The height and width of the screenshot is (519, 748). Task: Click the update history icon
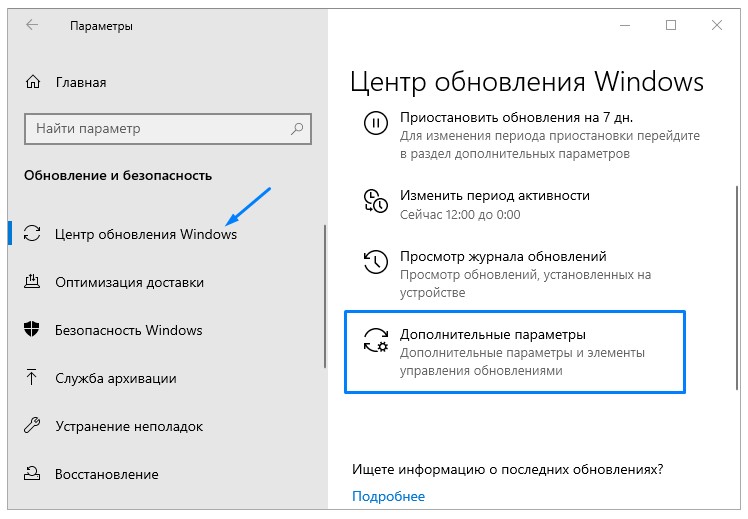coord(374,262)
